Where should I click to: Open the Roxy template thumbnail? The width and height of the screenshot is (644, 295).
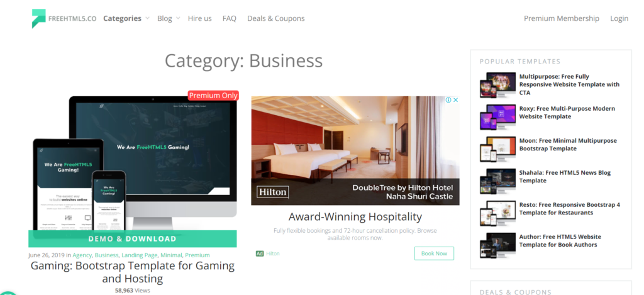[498, 117]
